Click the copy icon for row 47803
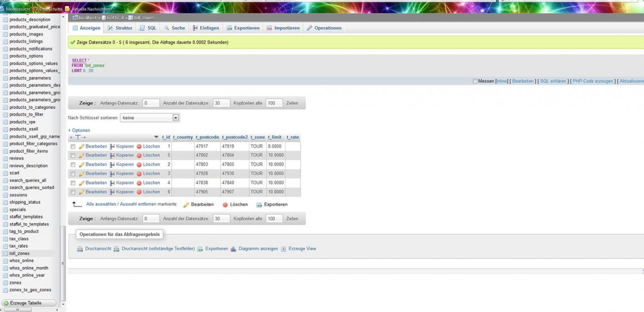644x312 pixels. pyautogui.click(x=112, y=165)
